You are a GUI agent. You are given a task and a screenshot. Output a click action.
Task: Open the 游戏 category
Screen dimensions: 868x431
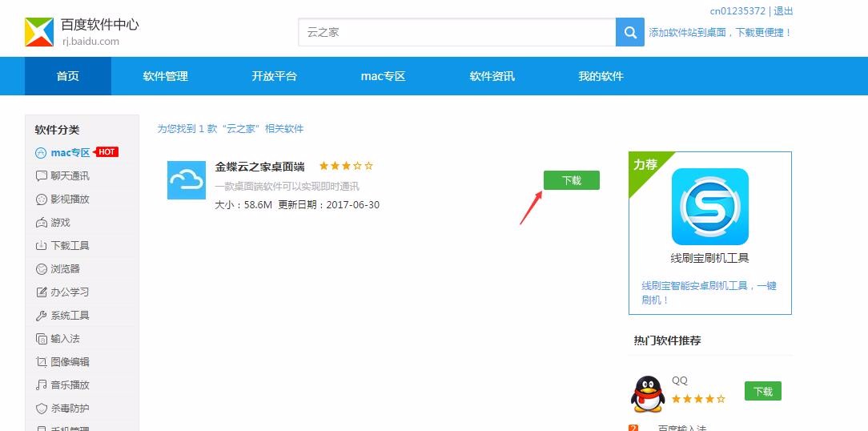pos(60,223)
